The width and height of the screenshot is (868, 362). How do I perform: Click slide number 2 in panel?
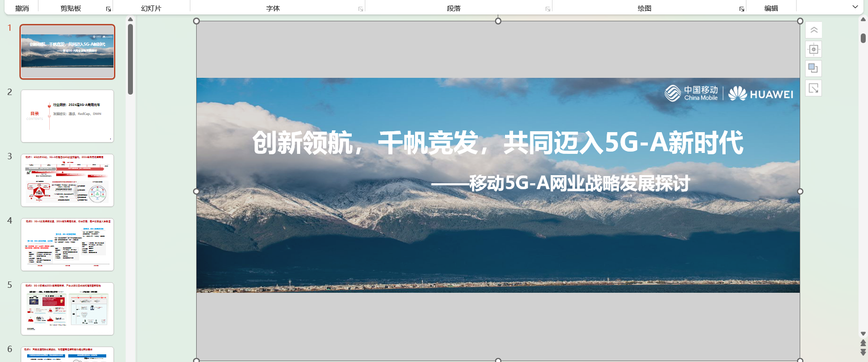[9, 92]
